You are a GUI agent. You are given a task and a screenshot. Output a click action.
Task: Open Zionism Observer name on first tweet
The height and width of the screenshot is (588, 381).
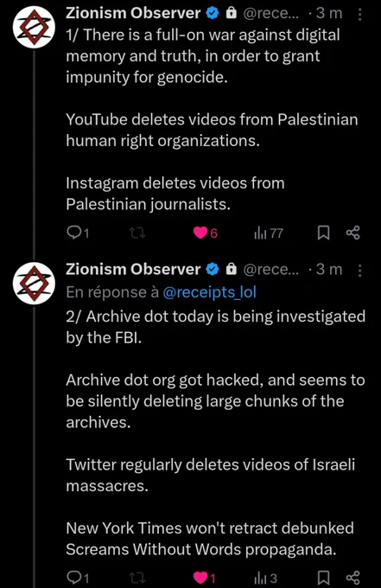coord(133,14)
